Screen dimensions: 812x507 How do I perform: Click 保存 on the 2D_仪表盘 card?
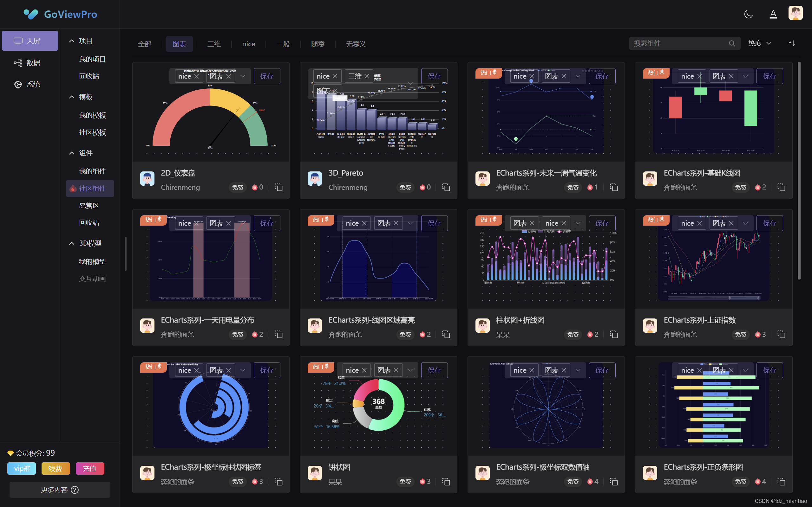pos(267,76)
